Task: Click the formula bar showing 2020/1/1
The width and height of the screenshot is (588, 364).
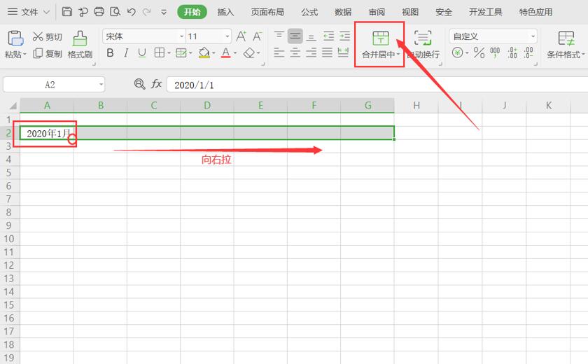Action: (377, 85)
